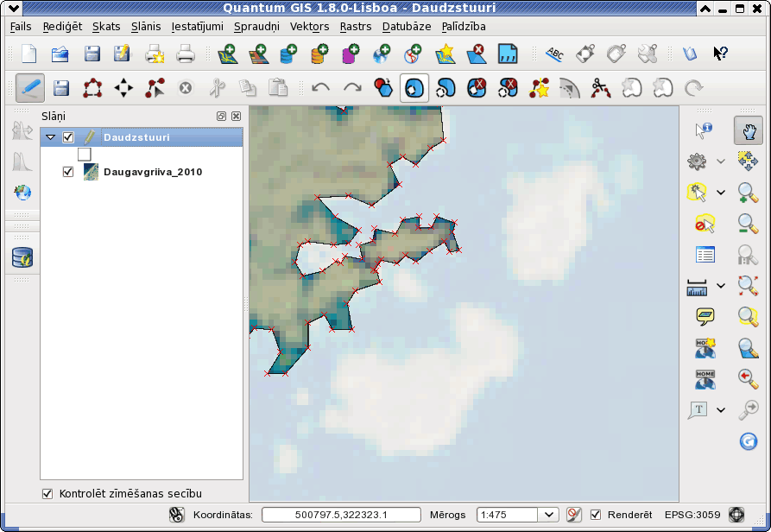This screenshot has height=532, width=771.
Task: Create a new project with blank page icon
Action: [x=29, y=54]
